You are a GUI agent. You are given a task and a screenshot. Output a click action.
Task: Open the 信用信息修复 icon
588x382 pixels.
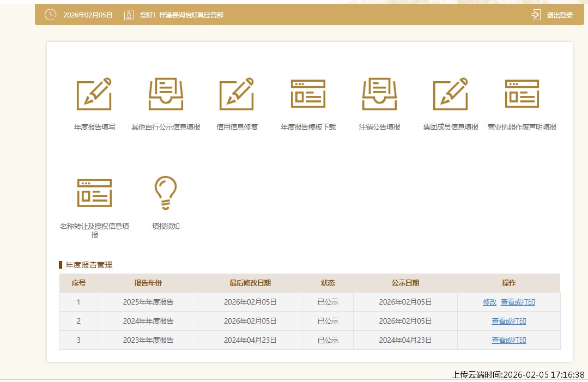[237, 94]
